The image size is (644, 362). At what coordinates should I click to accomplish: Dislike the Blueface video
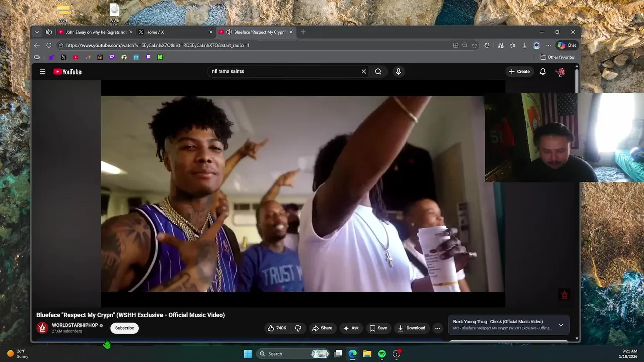click(x=298, y=328)
